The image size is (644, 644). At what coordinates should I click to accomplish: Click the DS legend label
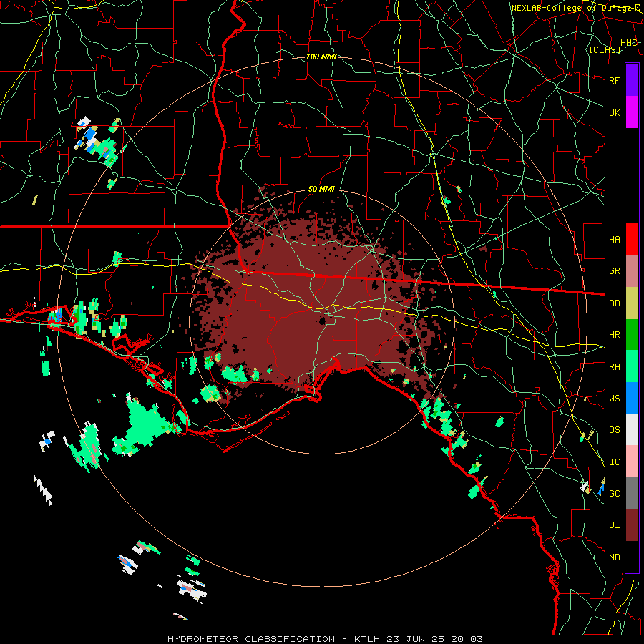click(615, 430)
